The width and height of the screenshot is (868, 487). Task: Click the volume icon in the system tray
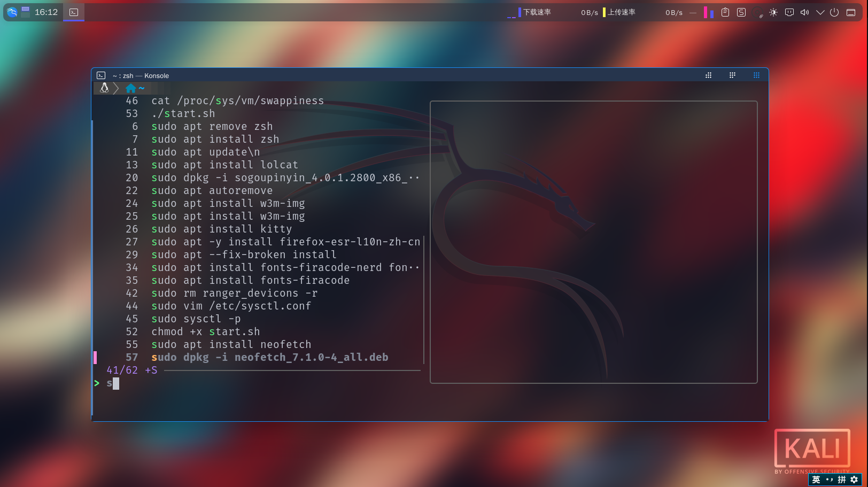tap(804, 12)
